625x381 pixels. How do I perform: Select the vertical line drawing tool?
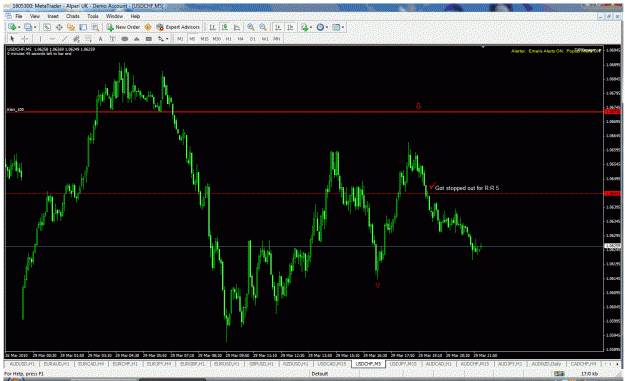pyautogui.click(x=40, y=39)
